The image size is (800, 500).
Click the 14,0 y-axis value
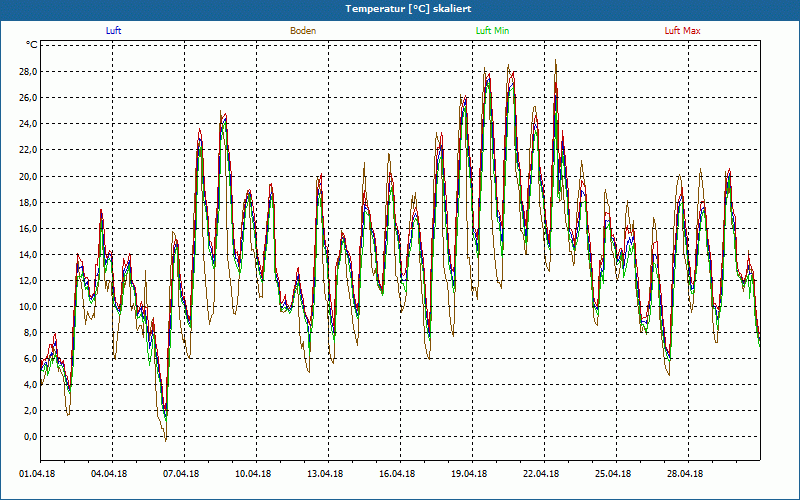point(28,255)
